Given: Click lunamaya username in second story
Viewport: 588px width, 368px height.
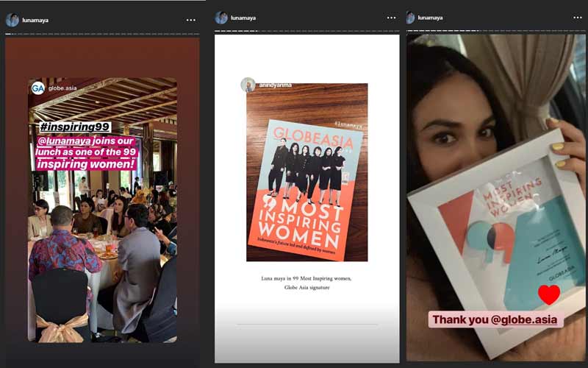Looking at the screenshot, I should click(243, 18).
